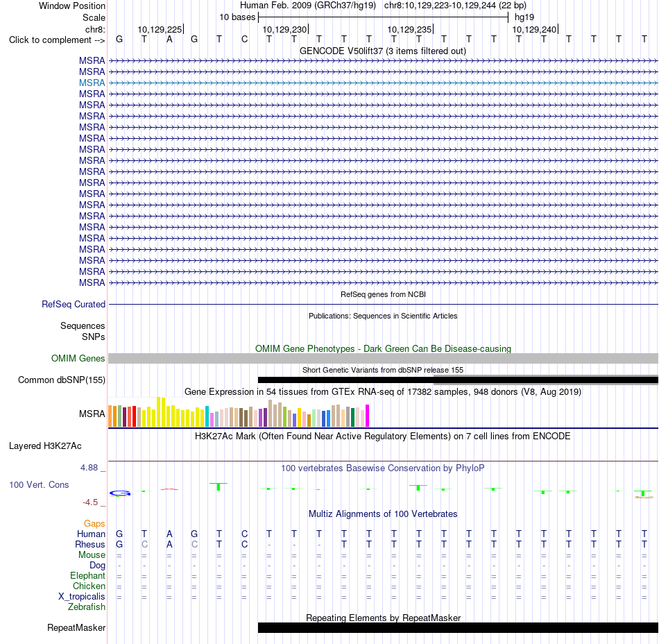Click the magenta bar in GTEx expression chart
Screen dimensions: 659x644
click(368, 416)
